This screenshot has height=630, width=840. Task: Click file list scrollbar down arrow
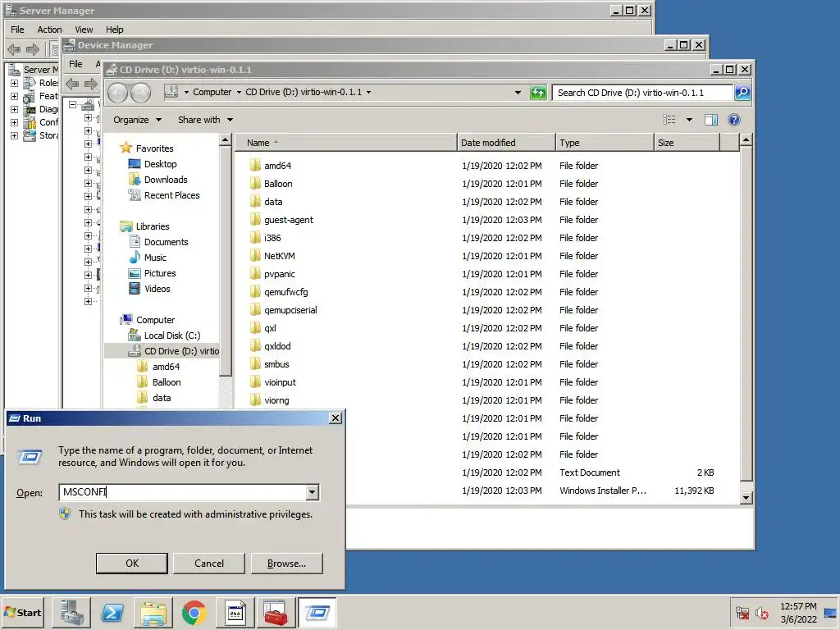click(x=746, y=498)
